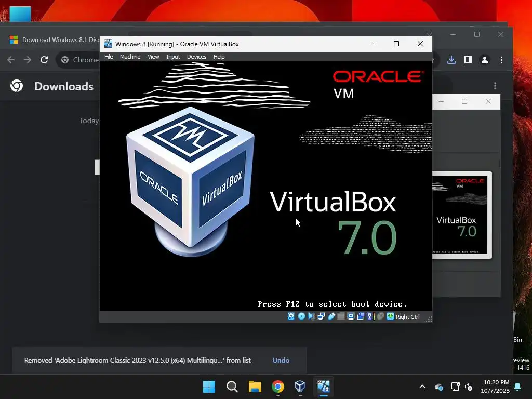Open clock showing 10:20 PM

495,387
